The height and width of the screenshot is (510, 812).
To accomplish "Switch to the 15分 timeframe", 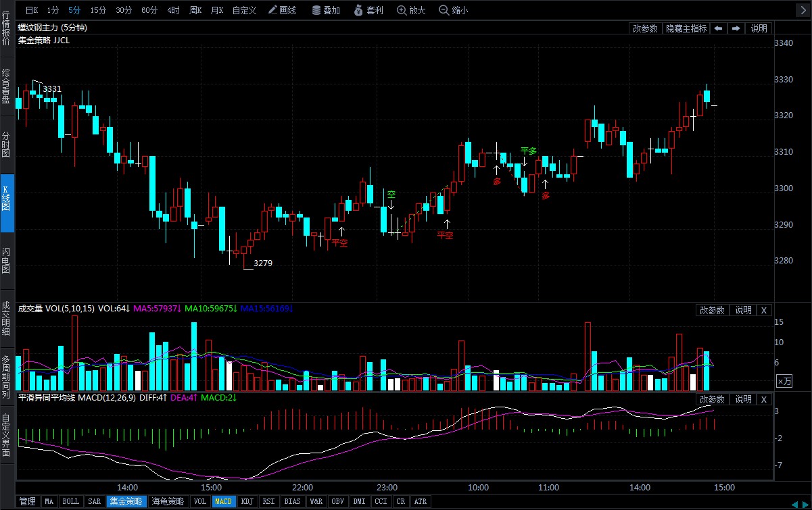I will [x=98, y=10].
